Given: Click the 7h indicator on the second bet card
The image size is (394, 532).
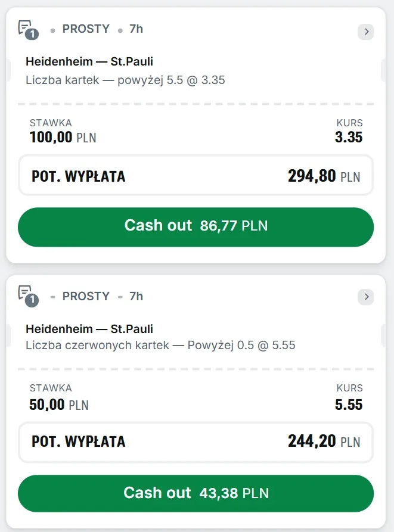Looking at the screenshot, I should click(x=135, y=295).
